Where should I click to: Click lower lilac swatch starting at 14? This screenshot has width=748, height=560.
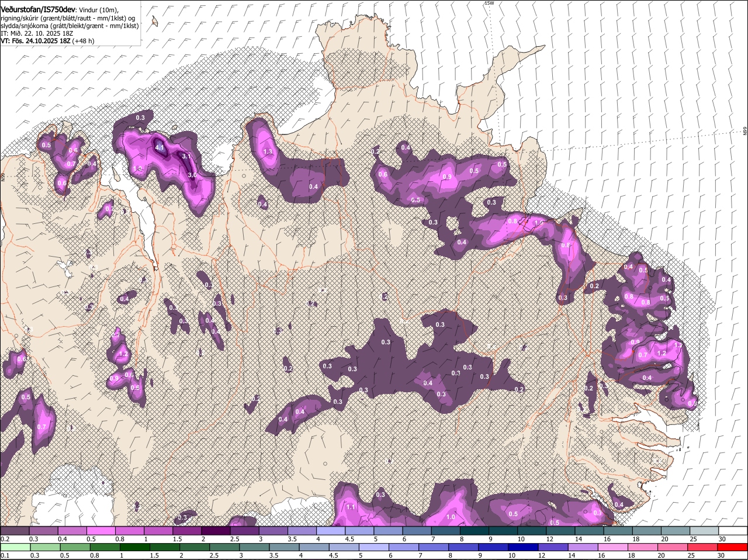pos(583,547)
